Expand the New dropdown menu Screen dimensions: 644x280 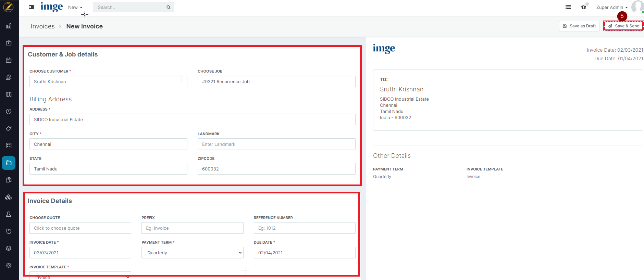75,8
